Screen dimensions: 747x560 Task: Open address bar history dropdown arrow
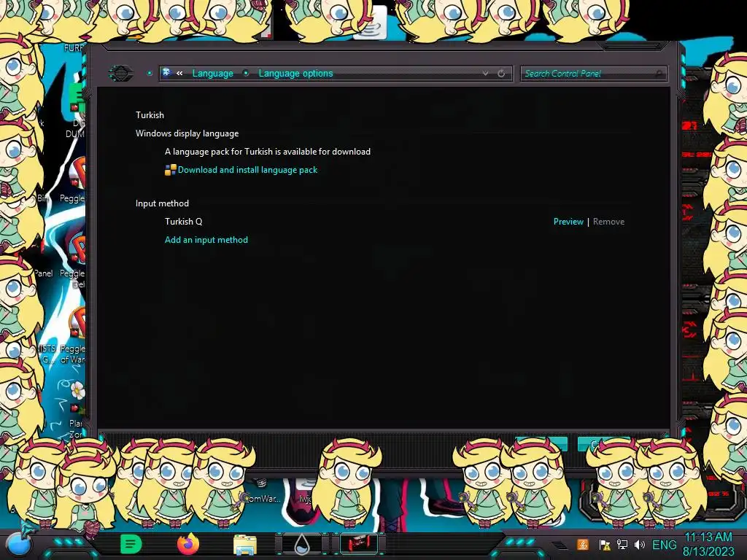(x=485, y=74)
